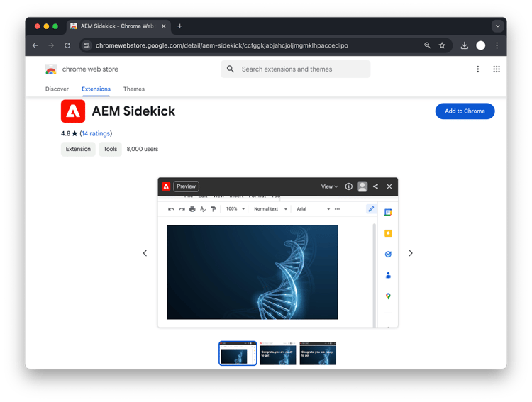
Task: Open the zoom magnifier in address bar
Action: 427,45
